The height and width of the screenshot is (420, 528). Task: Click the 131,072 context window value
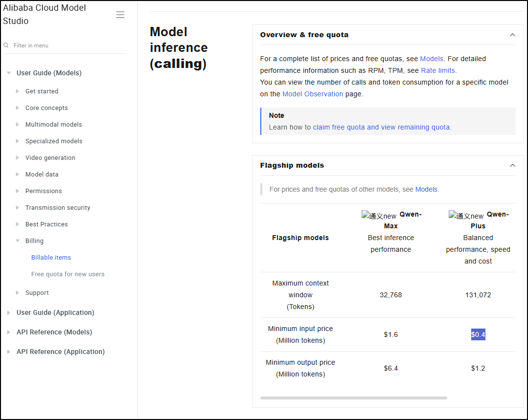[478, 295]
